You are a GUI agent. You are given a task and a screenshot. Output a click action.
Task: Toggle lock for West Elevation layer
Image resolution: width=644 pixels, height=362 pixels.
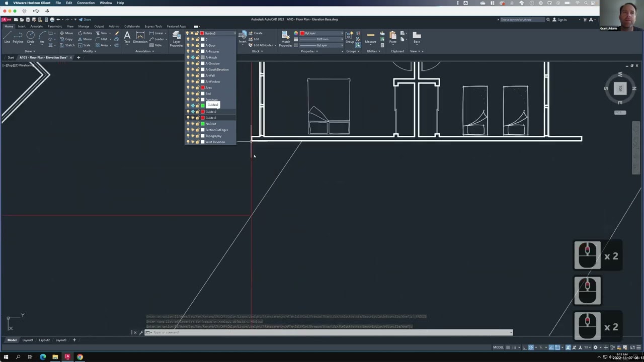(197, 142)
